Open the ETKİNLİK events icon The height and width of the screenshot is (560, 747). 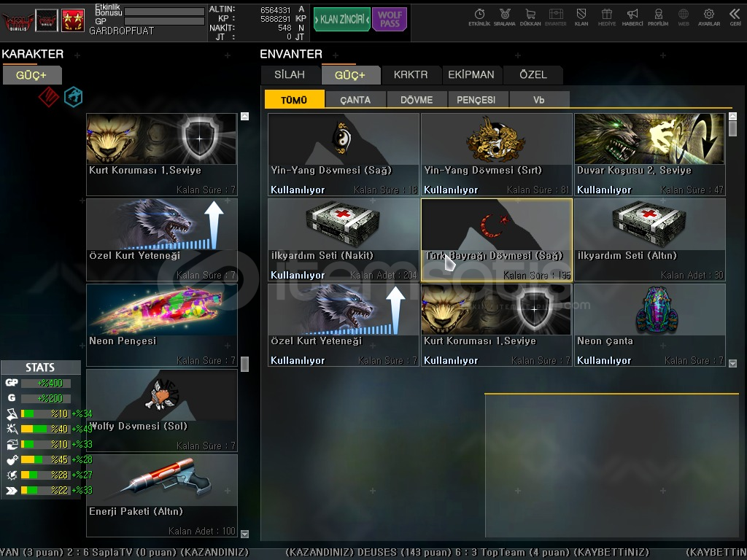click(x=479, y=17)
